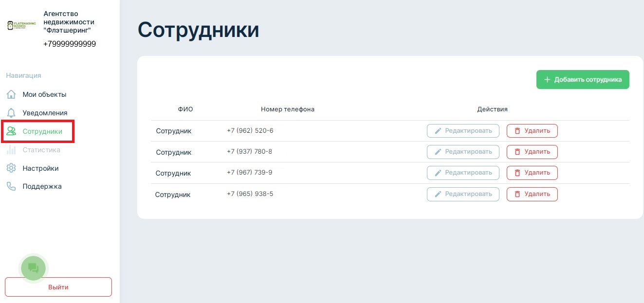
Task: Click the Номер телефона column header
Action: (287, 109)
